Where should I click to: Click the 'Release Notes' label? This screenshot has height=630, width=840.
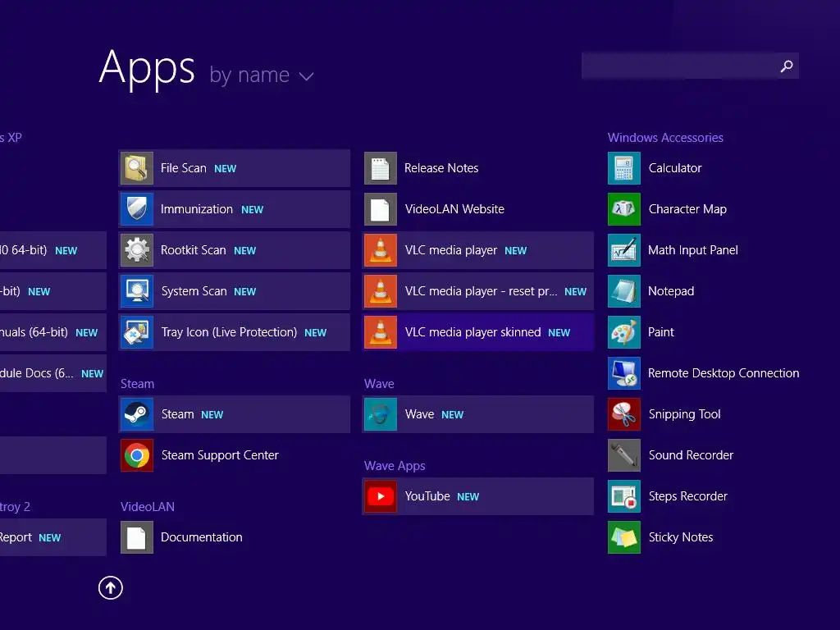(x=441, y=168)
